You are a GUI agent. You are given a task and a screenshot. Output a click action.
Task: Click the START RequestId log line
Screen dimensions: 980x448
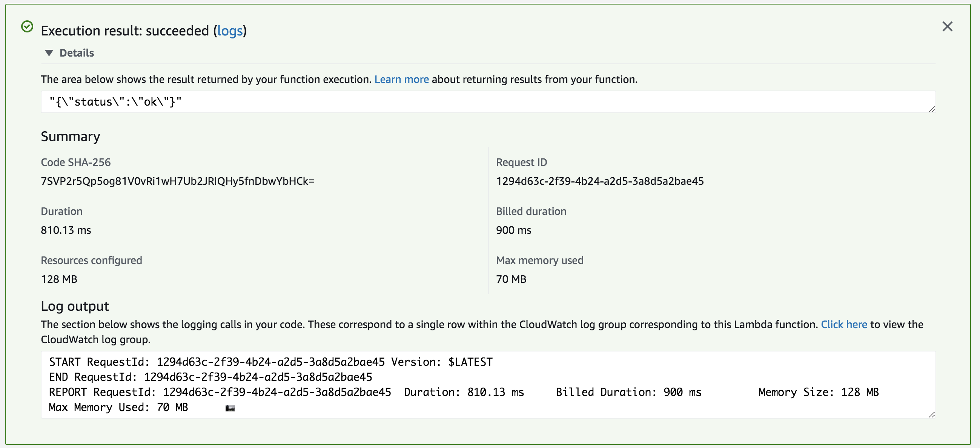[270, 362]
